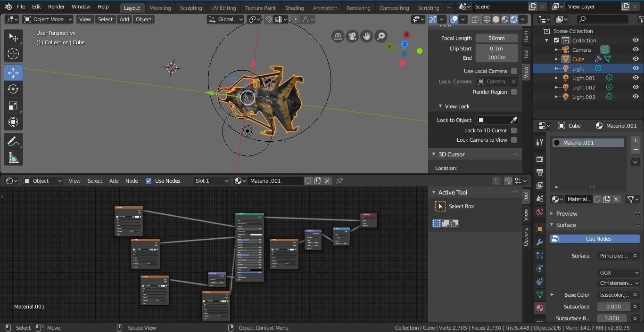This screenshot has width=644, height=332.
Task: Enable Render Region checkbox
Action: click(x=514, y=92)
